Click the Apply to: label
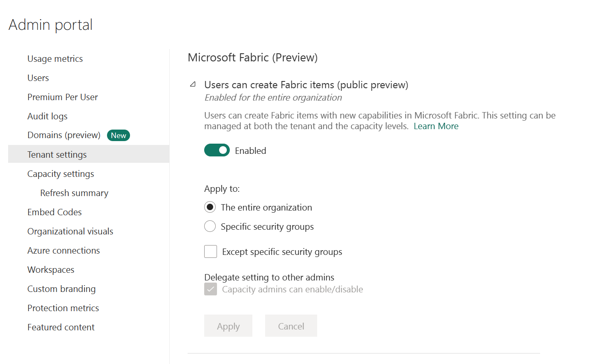The width and height of the screenshot is (590, 364). [222, 188]
